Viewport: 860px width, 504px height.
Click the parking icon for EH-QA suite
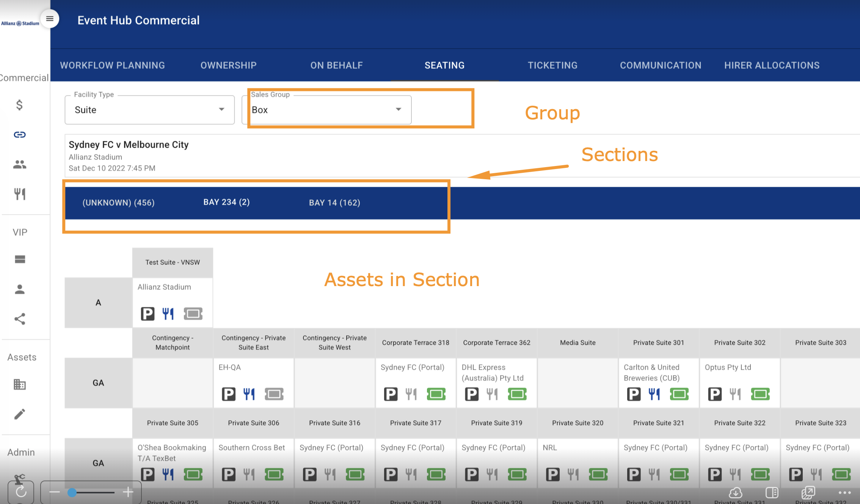click(229, 394)
